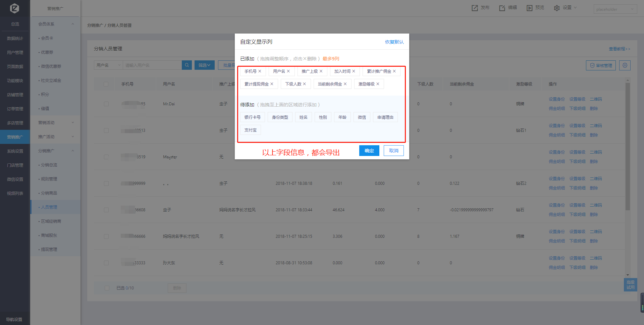Tick the 已选 checkbox in footer

point(107,288)
